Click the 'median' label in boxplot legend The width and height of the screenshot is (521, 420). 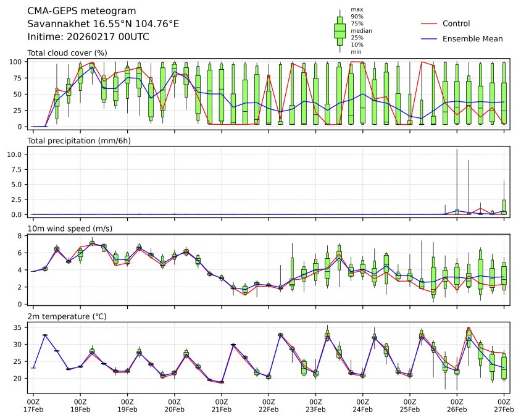point(359,30)
